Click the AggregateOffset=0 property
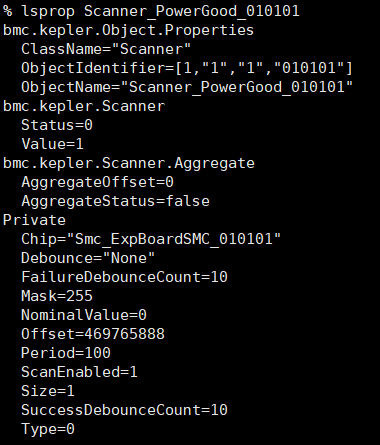This screenshot has height=445, width=380. (97, 182)
